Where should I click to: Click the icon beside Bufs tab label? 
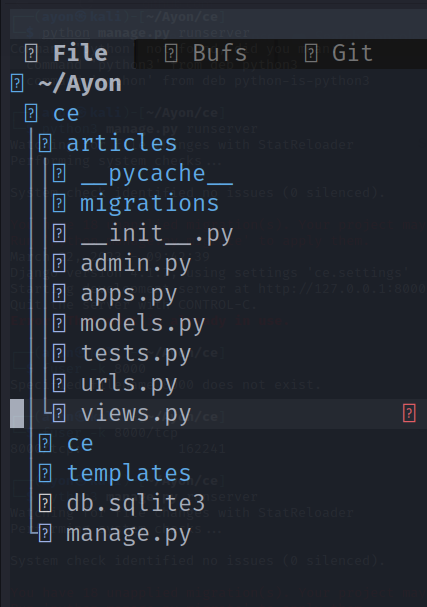tap(171, 53)
